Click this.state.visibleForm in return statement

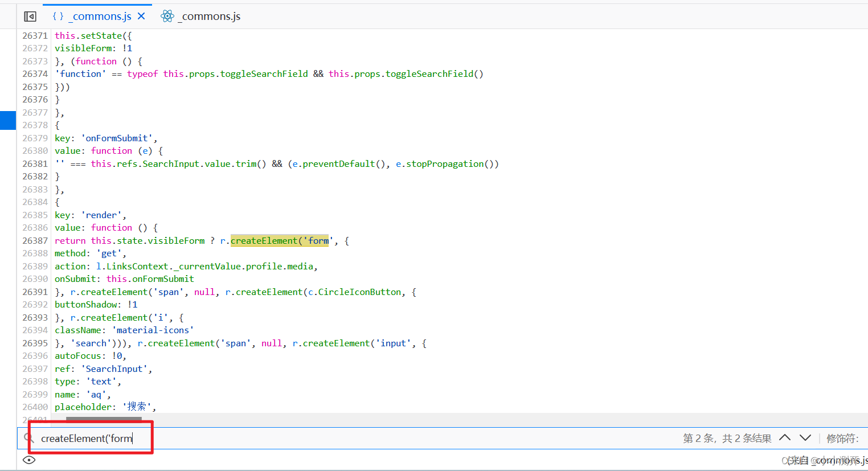point(148,240)
